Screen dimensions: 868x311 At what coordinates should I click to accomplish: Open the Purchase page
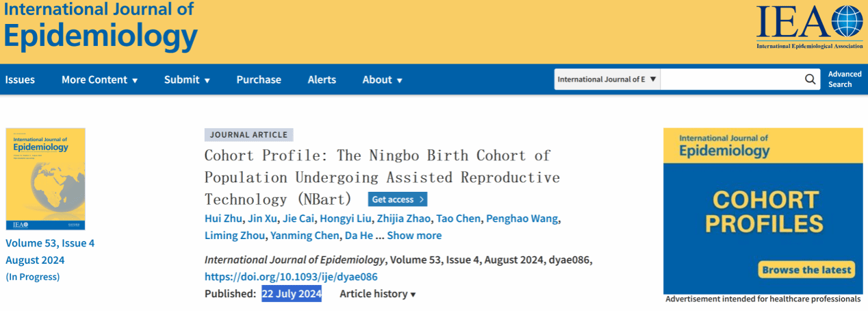click(x=259, y=79)
